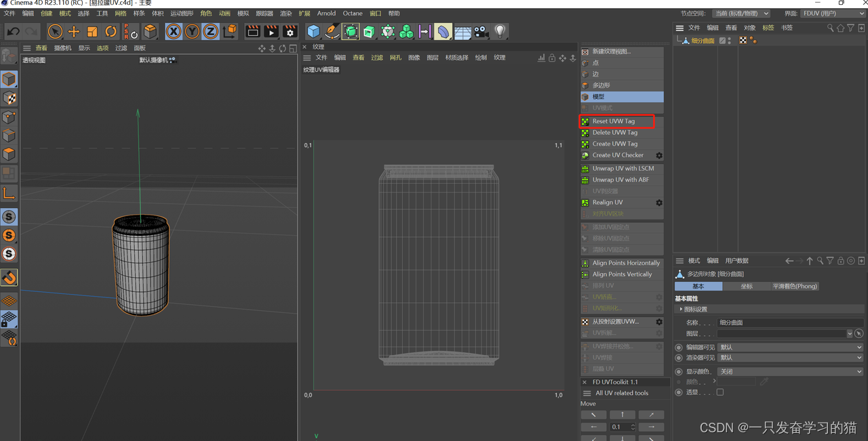The width and height of the screenshot is (868, 441).
Task: Click the gear icon beside Create UV Checker
Action: pos(658,155)
